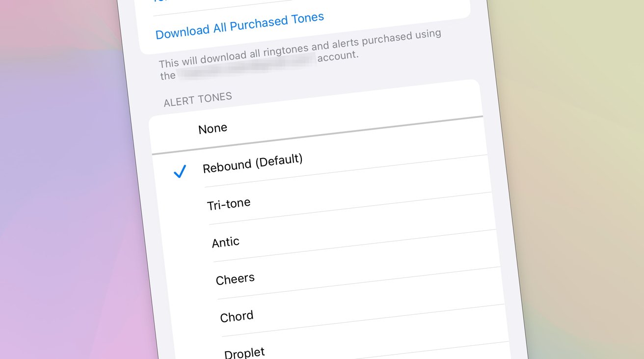644x359 pixels.
Task: Click the word "account" in the footer note
Action: [338, 56]
